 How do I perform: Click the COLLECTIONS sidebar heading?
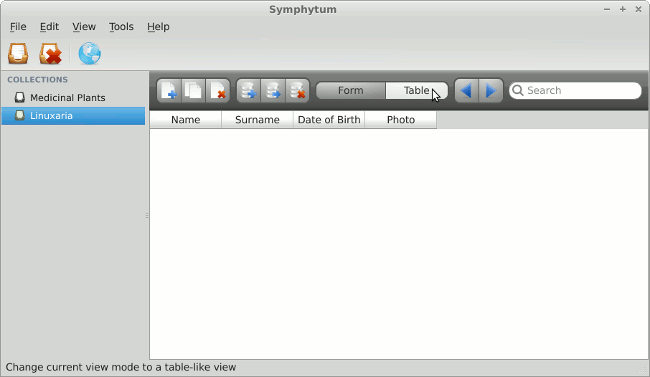(37, 80)
